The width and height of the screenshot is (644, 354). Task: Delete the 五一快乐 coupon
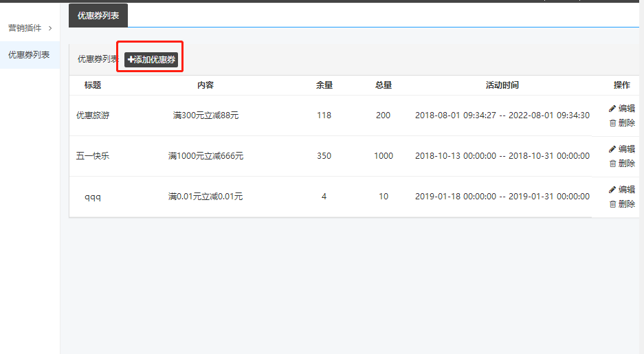tap(622, 164)
